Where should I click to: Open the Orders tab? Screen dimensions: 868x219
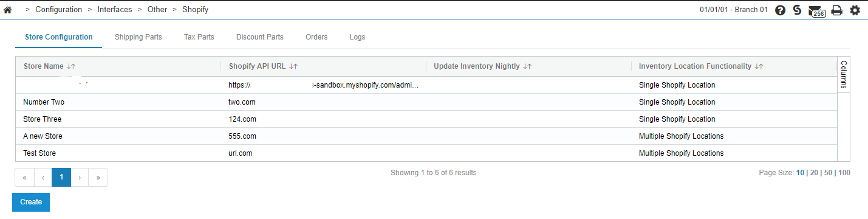click(316, 37)
